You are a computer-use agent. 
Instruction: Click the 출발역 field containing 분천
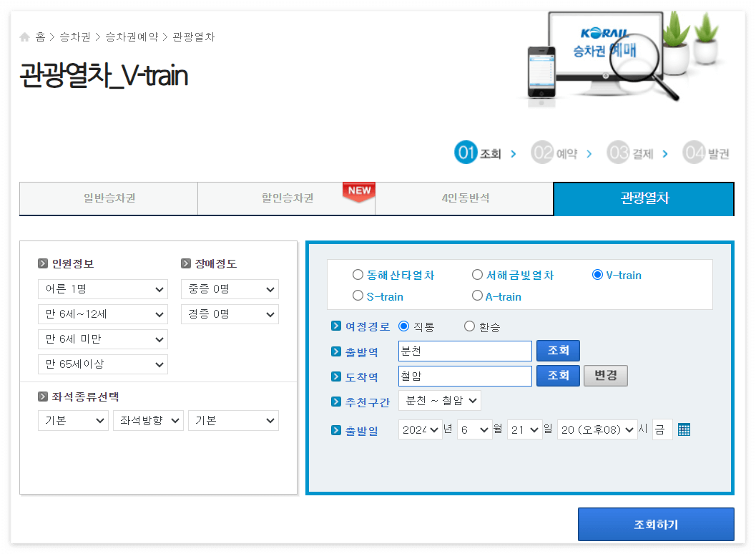coord(465,351)
